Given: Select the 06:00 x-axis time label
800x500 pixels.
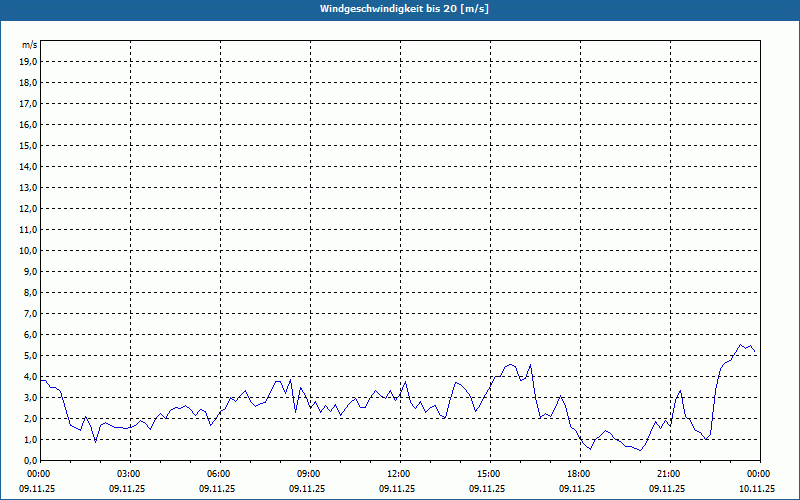Looking at the screenshot, I should coord(219,474).
